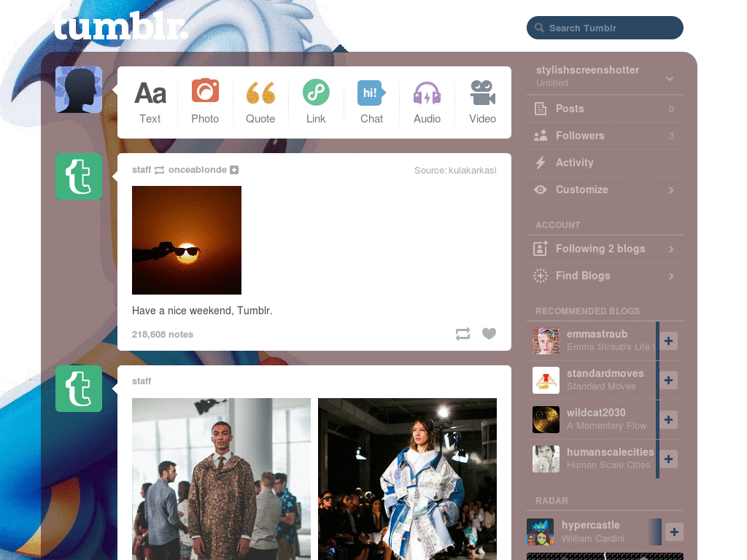View 218,608 notes
This screenshot has height=560, width=747.
pos(163,334)
